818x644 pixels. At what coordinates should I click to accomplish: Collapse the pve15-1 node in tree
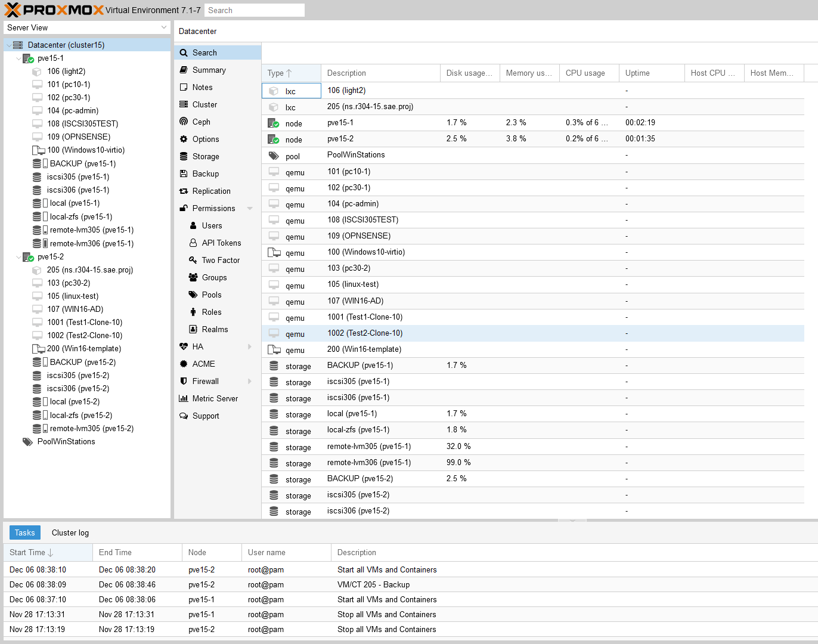pos(18,58)
